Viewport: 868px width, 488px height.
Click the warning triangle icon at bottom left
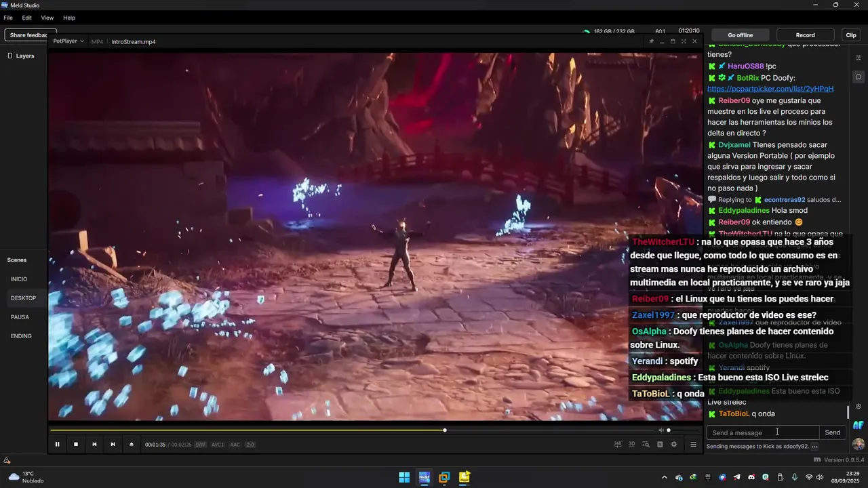coord(7,461)
